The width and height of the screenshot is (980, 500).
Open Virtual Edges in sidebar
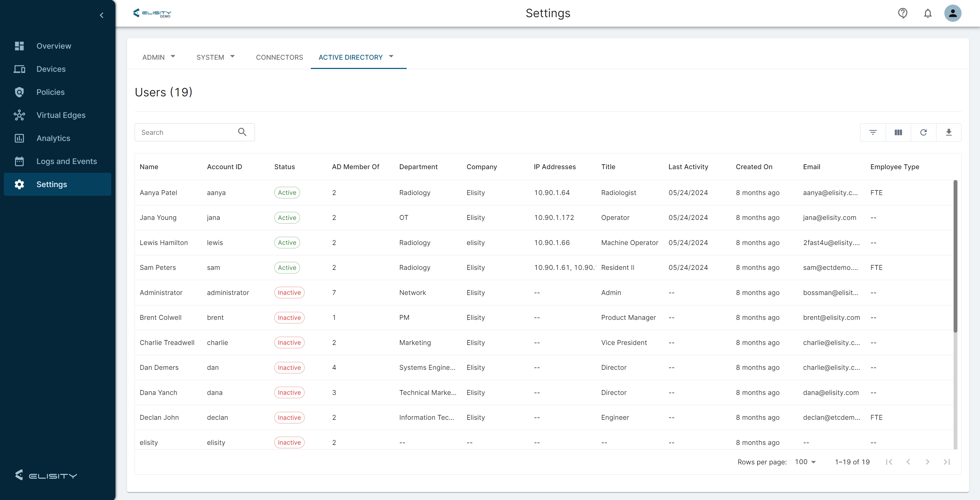[x=61, y=115]
